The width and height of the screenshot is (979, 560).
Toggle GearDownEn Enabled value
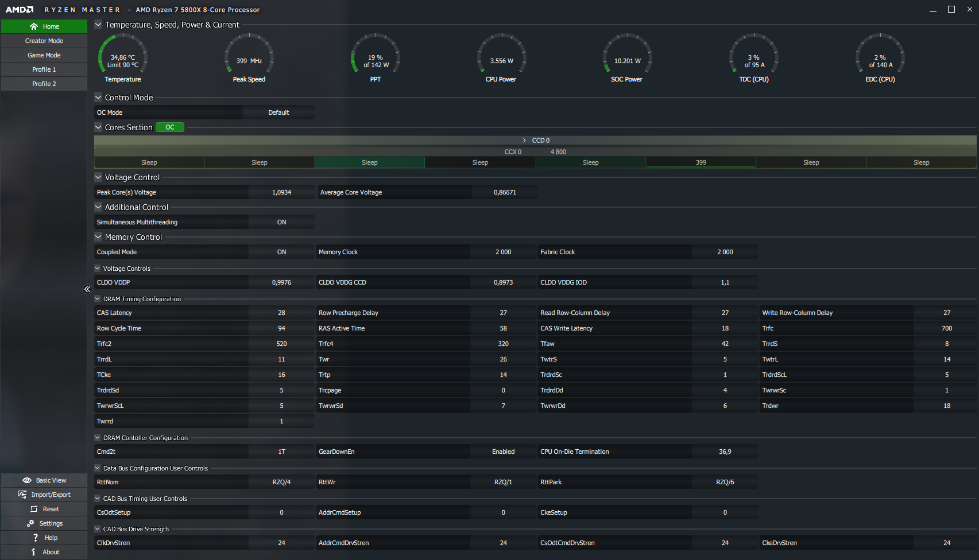tap(504, 452)
